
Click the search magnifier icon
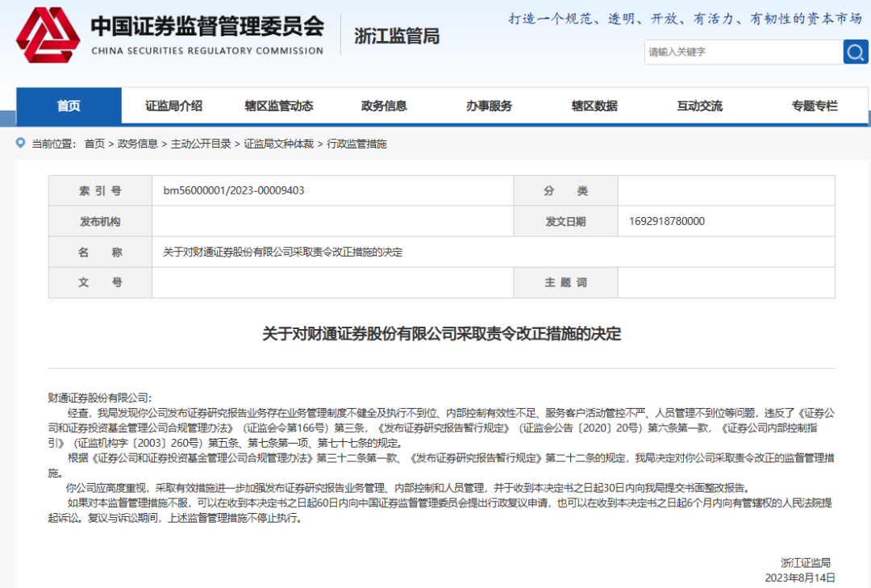[855, 52]
